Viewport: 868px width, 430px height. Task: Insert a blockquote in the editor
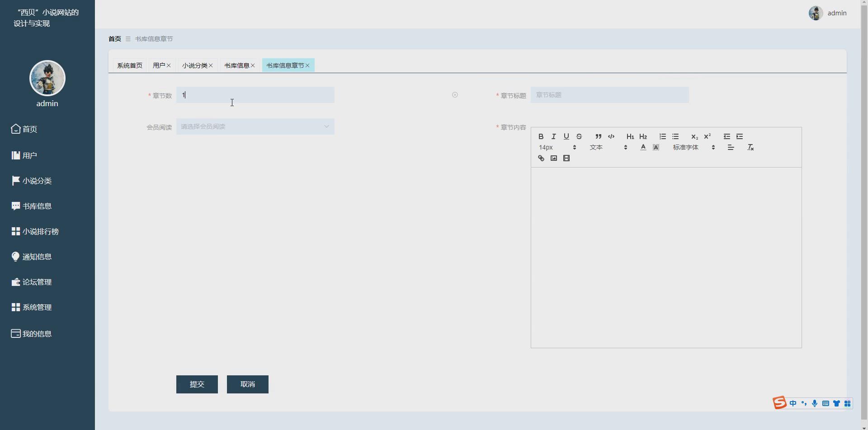point(598,136)
